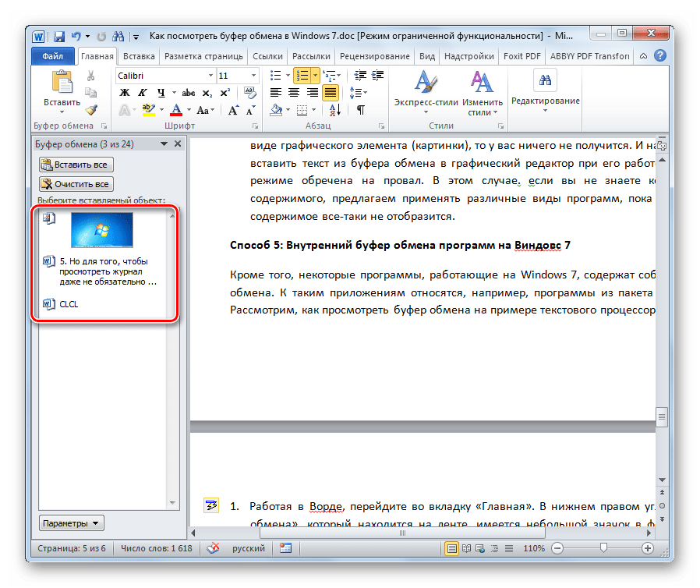Click the Copy icon in the ribbon's clipboard group
Image resolution: width=700 pixels, height=588 pixels.
click(90, 93)
